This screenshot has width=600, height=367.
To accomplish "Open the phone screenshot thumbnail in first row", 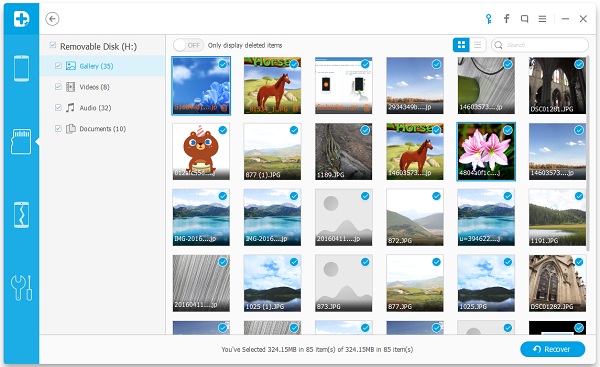I will click(344, 86).
